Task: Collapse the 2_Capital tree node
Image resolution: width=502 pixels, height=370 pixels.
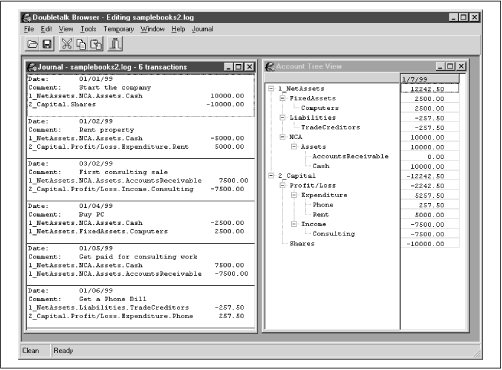Action: pyautogui.click(x=271, y=175)
